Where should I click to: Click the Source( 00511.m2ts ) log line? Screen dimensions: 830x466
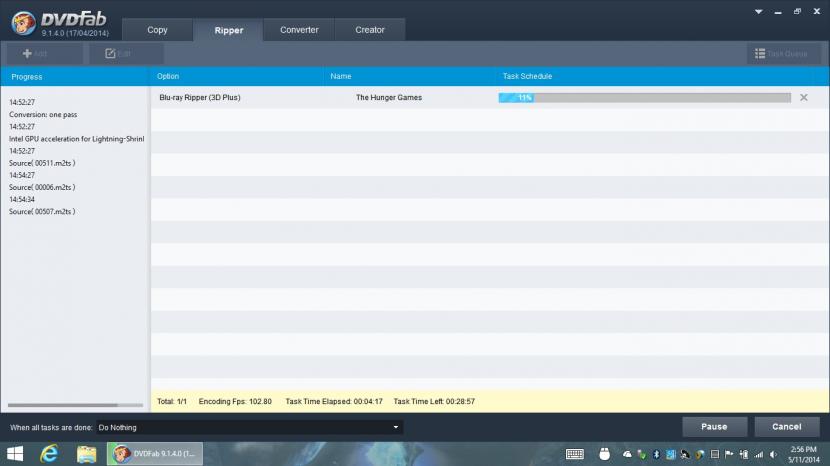[x=42, y=163]
